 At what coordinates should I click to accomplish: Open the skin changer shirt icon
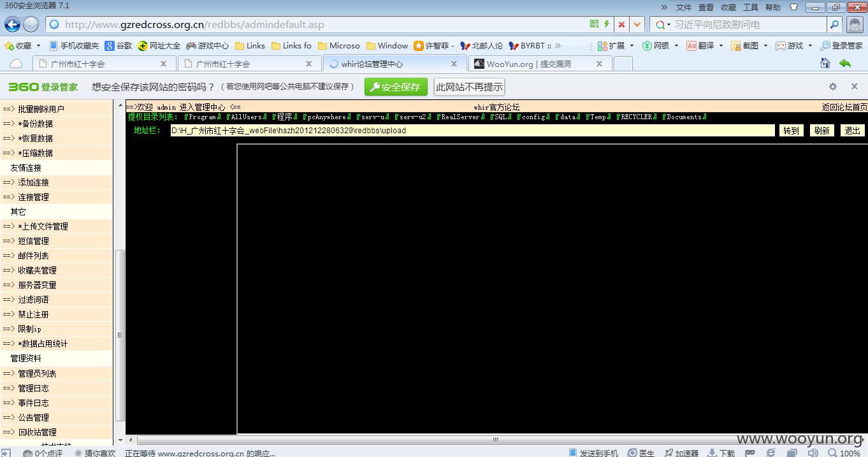pyautogui.click(x=793, y=8)
